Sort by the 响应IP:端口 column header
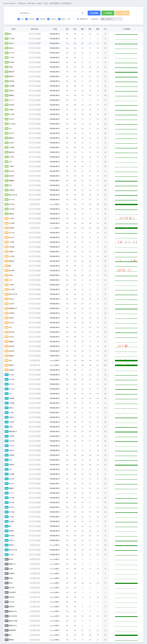Viewport: 147px width, 644px height. pyautogui.click(x=35, y=29)
